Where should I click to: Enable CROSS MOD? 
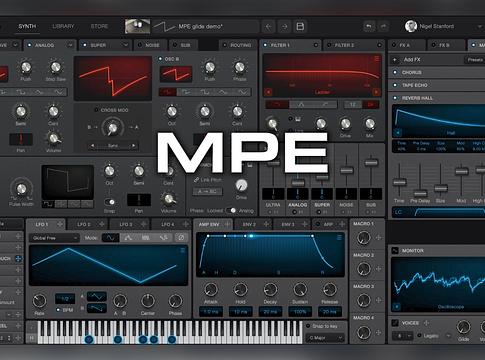[x=96, y=110]
